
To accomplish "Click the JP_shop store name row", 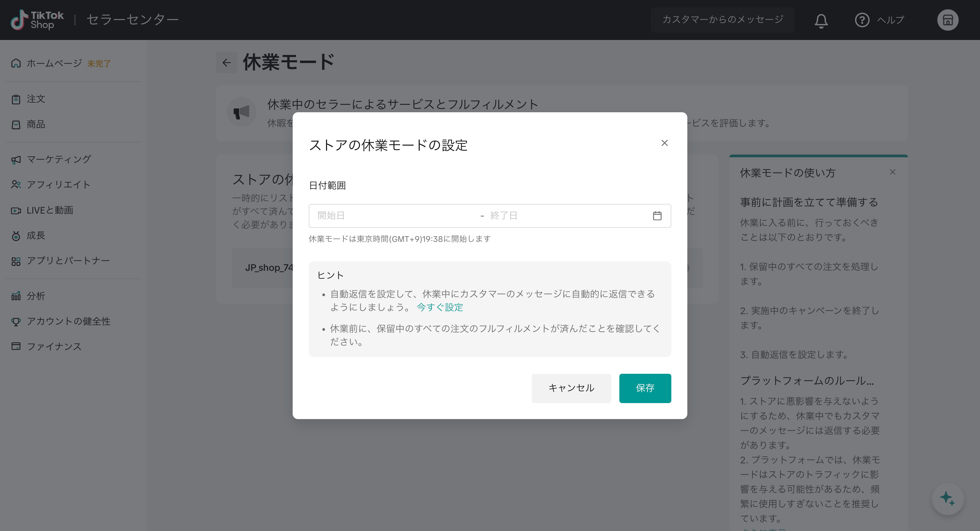I will 467,267.
